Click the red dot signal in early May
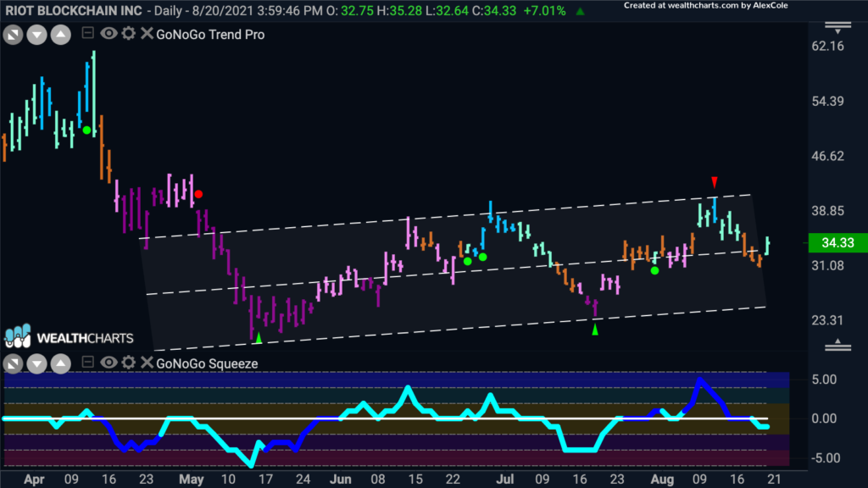This screenshot has height=488, width=868. pyautogui.click(x=198, y=194)
